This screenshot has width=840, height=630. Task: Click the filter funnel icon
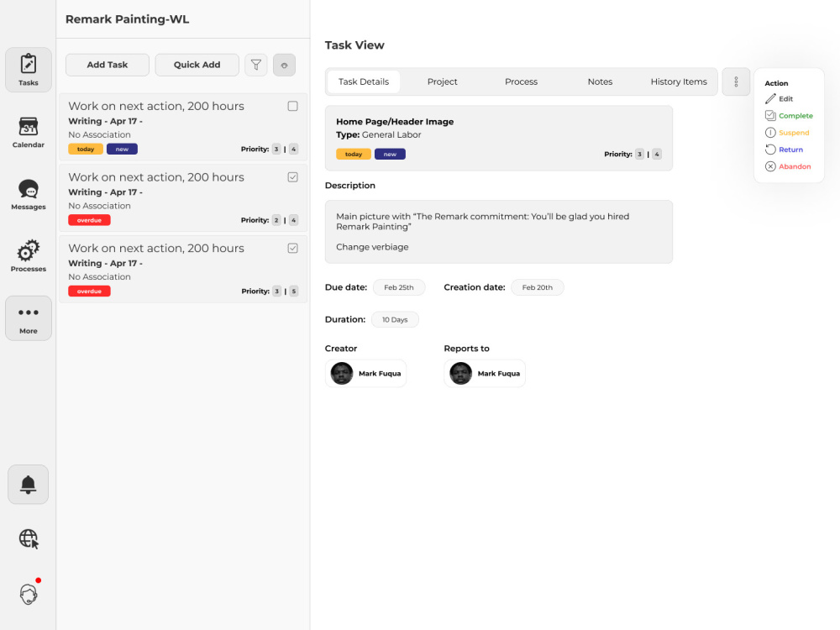pos(256,65)
